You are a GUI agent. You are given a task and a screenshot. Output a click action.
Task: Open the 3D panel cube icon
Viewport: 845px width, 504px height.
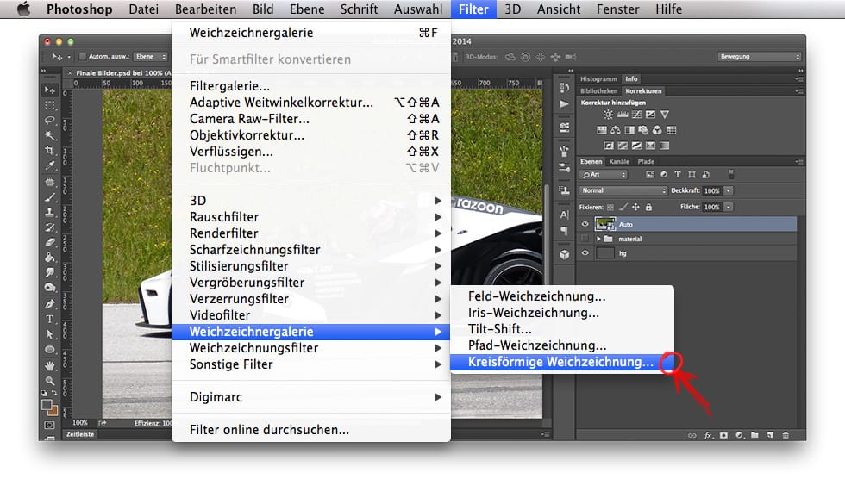(x=564, y=255)
